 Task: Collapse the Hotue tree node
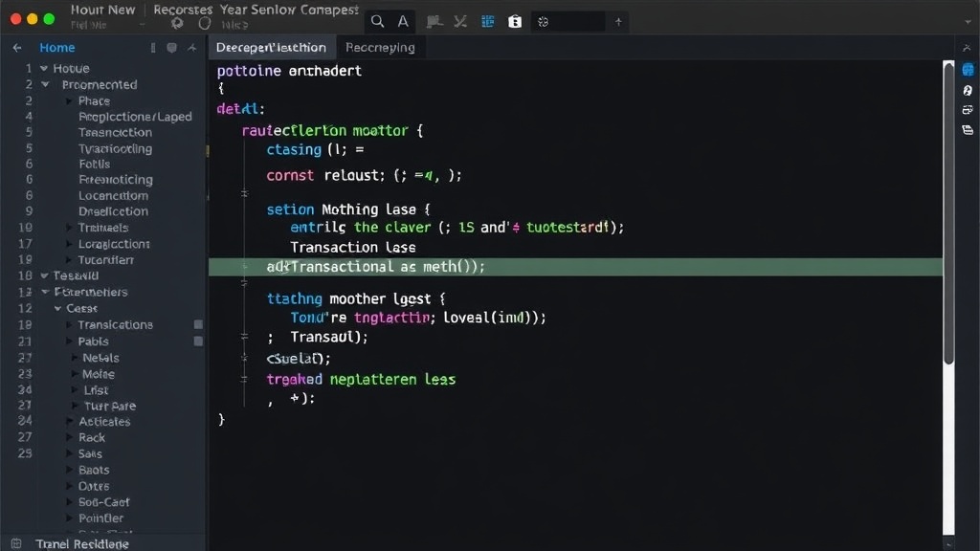point(44,68)
